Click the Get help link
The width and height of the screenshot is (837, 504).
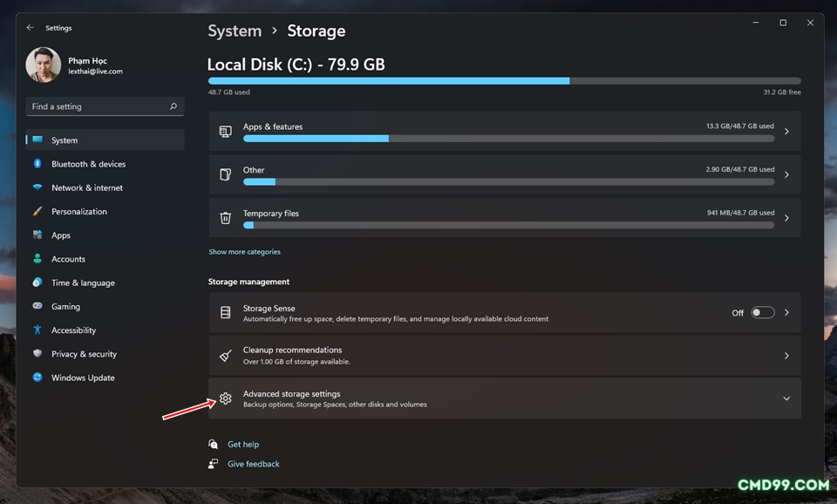pos(243,444)
